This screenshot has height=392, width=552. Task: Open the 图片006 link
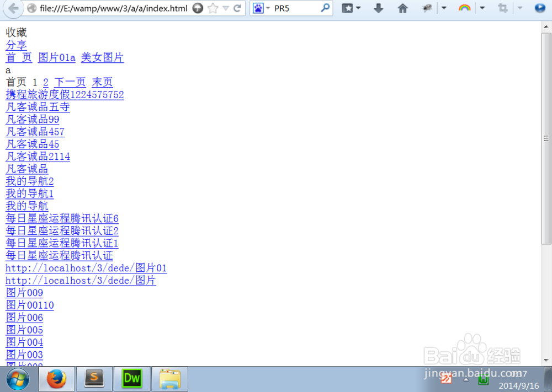coord(24,318)
